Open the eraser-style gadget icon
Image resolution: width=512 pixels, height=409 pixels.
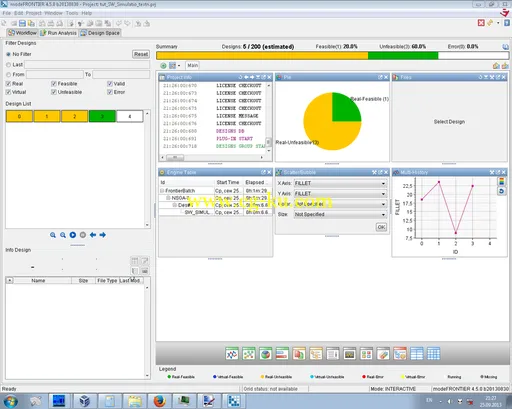point(383,354)
